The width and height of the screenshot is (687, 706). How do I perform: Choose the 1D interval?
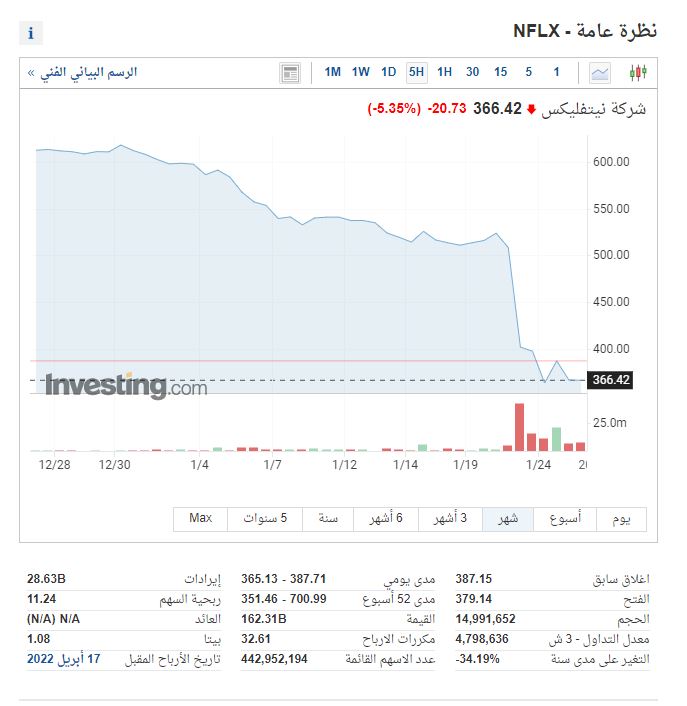click(x=389, y=72)
